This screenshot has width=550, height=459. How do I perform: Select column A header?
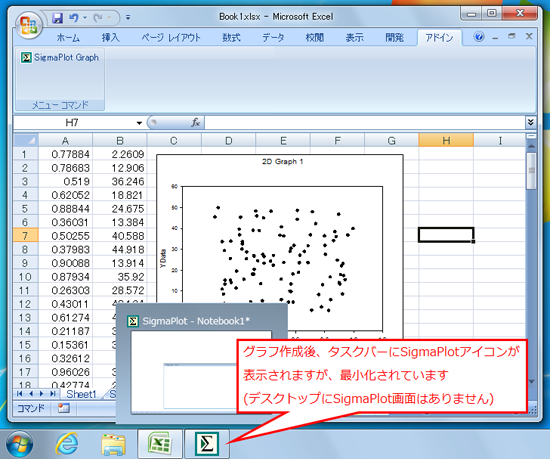[x=65, y=141]
